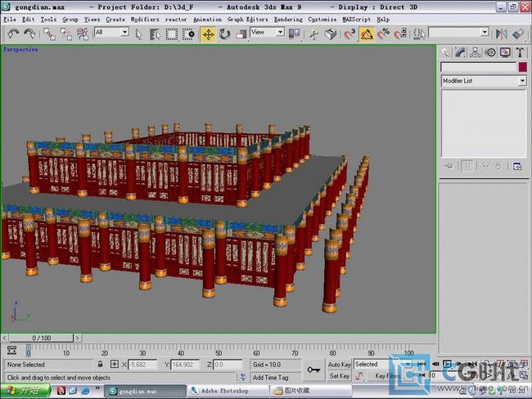Toggle the Selection Lock padlock

100,365
